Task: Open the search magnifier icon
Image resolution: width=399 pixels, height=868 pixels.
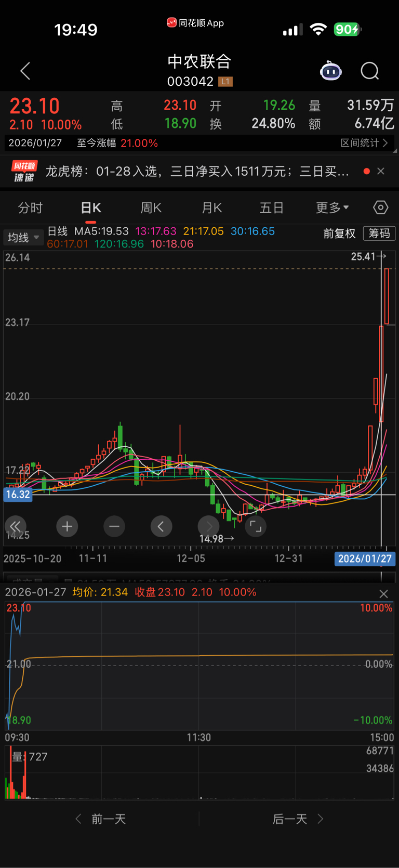Action: pos(370,71)
